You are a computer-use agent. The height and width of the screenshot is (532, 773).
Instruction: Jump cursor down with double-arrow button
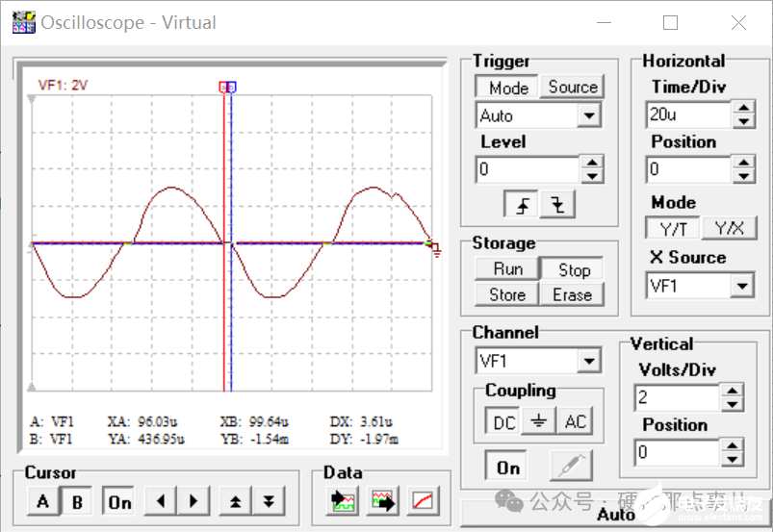pos(269,501)
